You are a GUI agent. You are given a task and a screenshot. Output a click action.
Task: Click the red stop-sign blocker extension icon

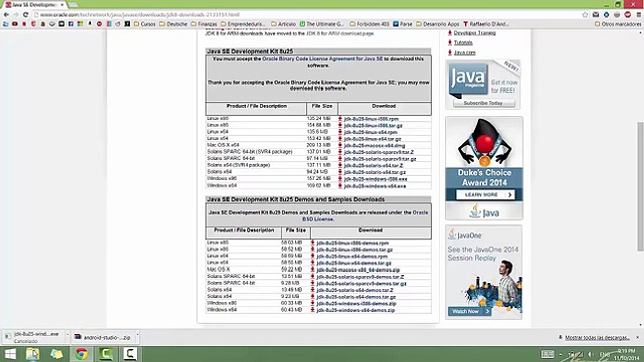pos(627,15)
